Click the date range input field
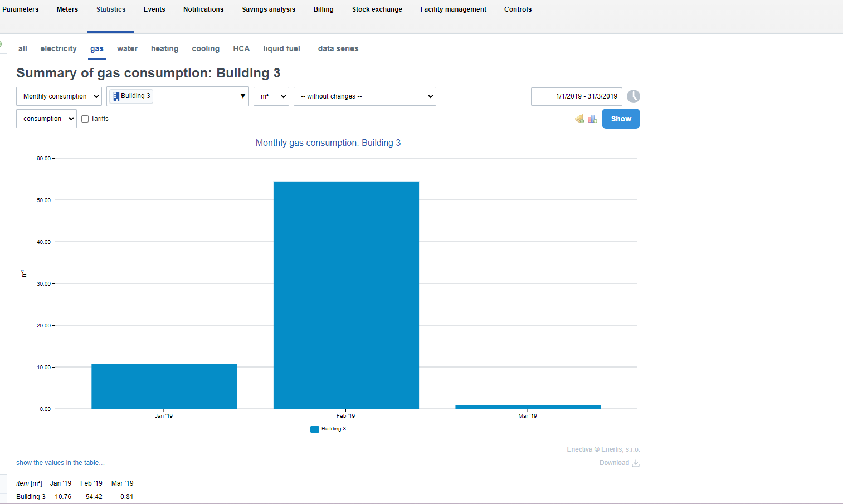 (577, 96)
